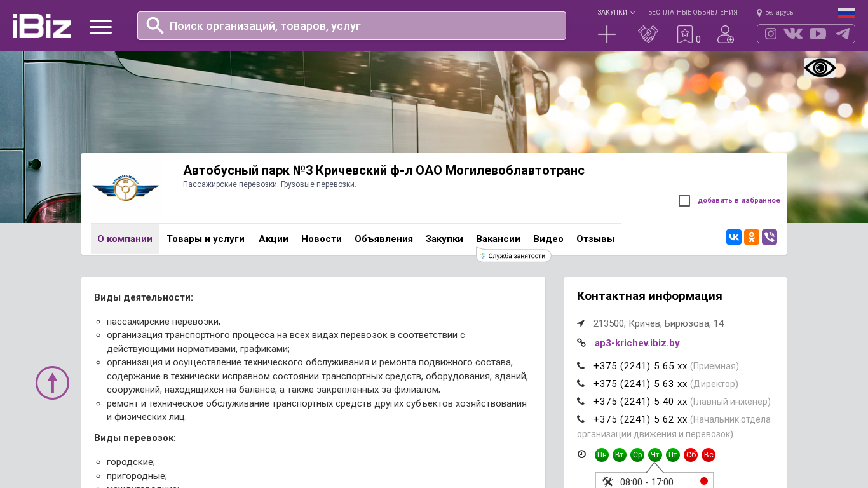Open the Видео tab

click(548, 239)
